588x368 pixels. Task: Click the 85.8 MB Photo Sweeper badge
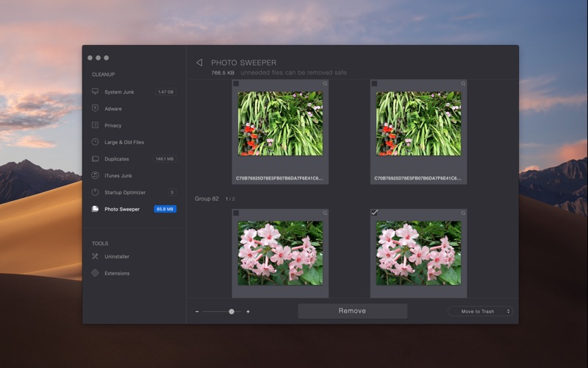165,209
